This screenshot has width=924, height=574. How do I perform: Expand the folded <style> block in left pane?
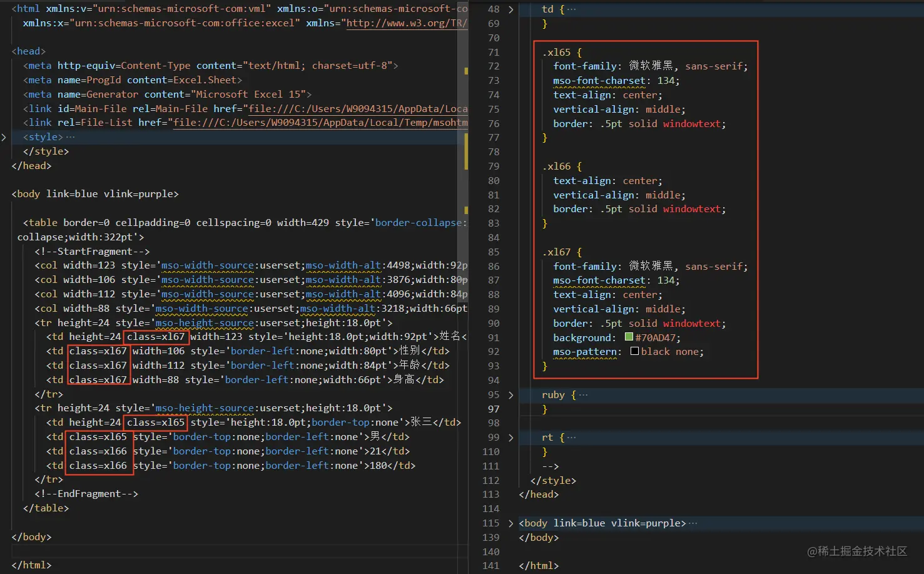pyautogui.click(x=4, y=137)
